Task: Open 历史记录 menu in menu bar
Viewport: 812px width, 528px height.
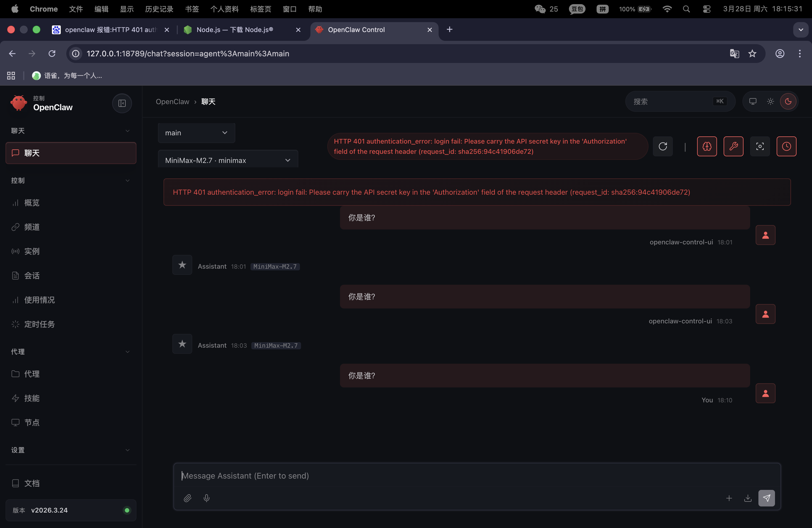Action: (x=159, y=9)
